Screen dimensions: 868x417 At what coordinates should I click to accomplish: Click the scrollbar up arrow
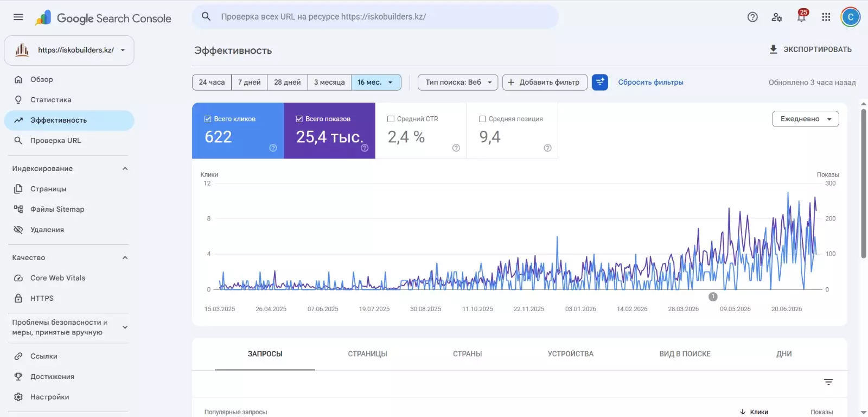pos(864,104)
